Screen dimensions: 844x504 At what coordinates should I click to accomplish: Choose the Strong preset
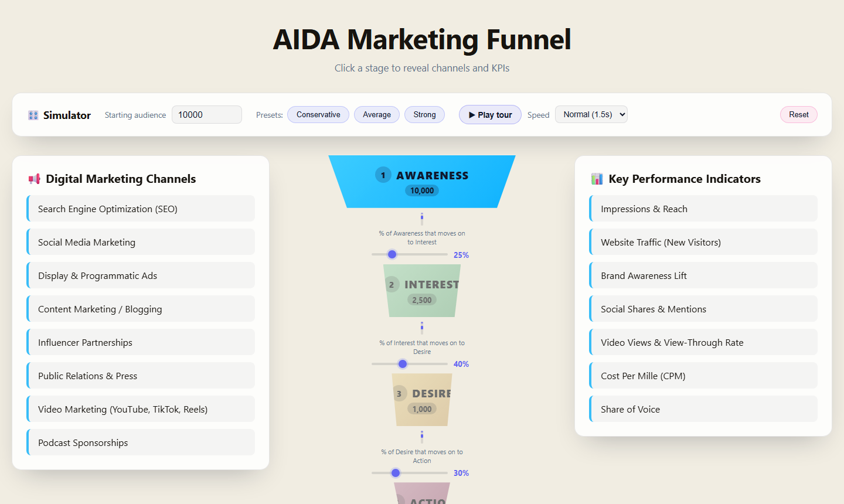pos(424,115)
